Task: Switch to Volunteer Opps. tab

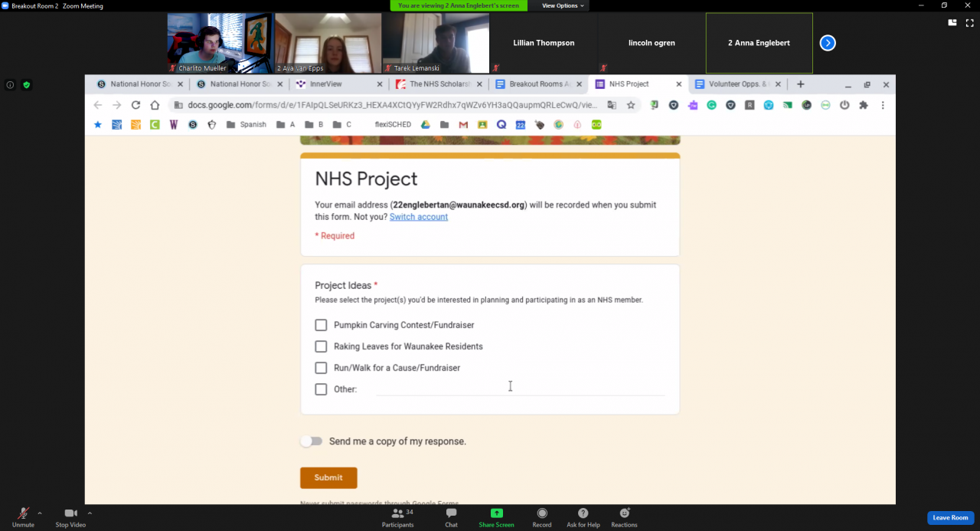Action: (739, 84)
